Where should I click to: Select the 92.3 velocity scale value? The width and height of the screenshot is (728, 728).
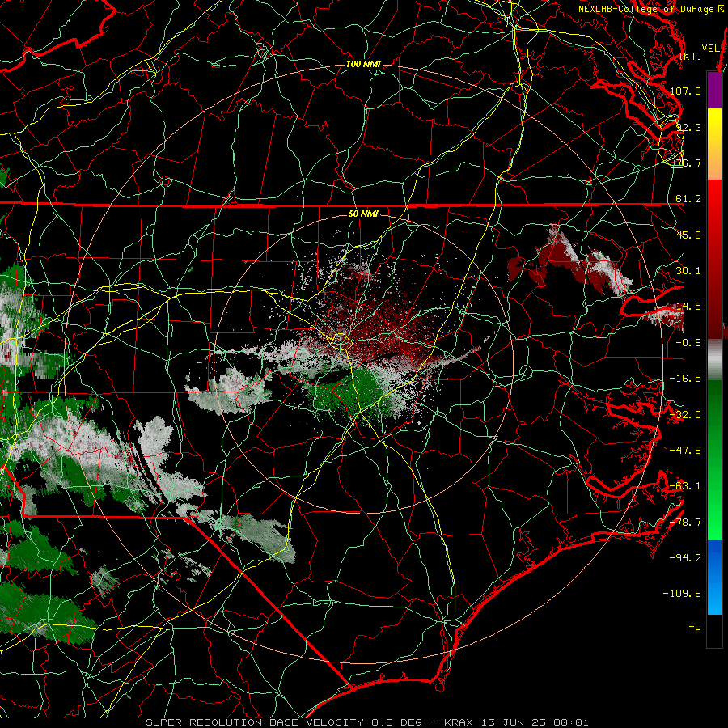(688, 127)
